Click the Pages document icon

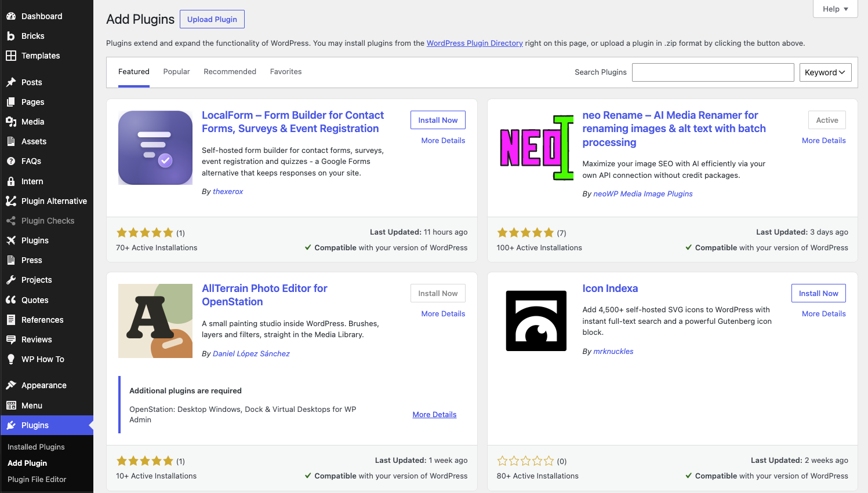[11, 102]
